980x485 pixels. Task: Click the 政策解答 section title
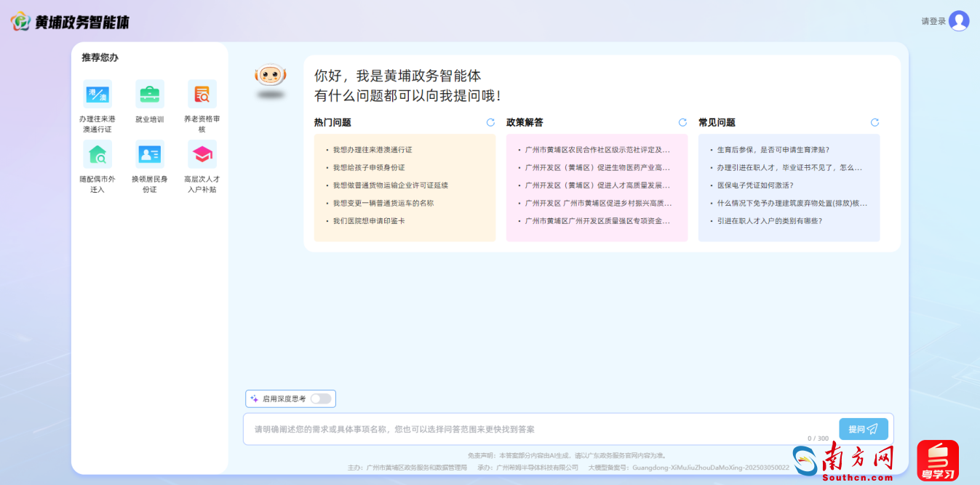coord(525,122)
